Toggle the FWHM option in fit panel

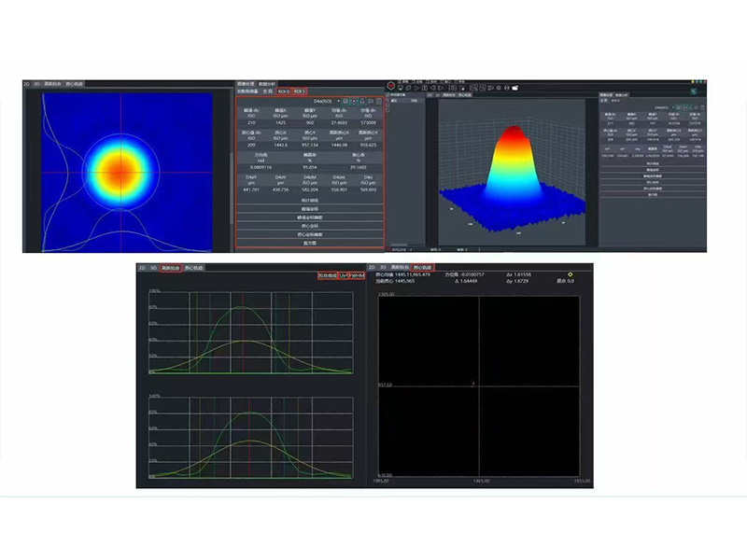(x=355, y=276)
